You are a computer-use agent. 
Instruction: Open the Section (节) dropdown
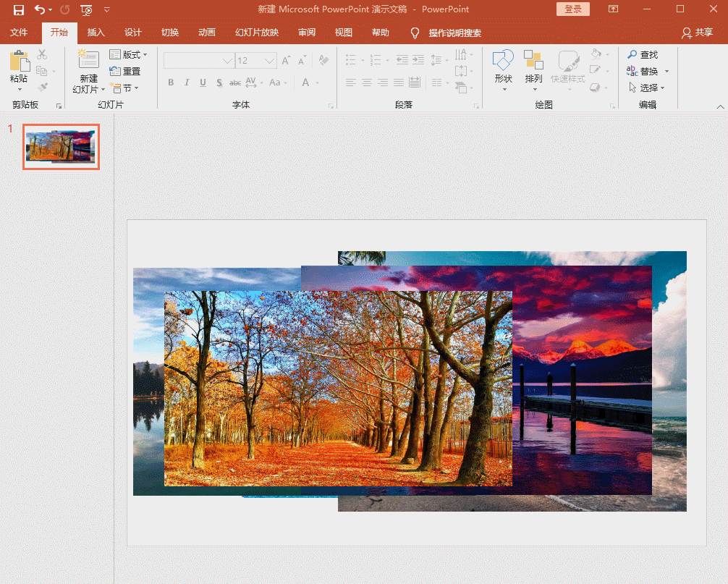click(136, 88)
